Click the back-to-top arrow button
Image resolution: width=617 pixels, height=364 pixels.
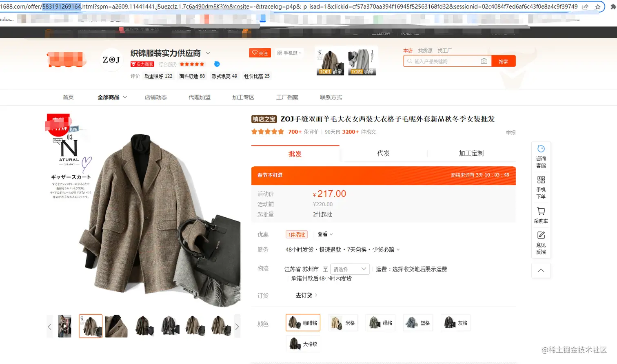tap(541, 271)
